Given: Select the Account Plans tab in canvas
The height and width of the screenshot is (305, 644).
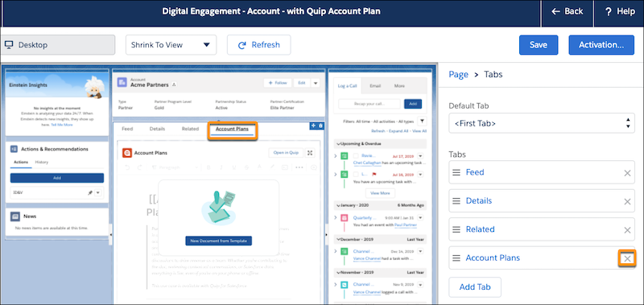Looking at the screenshot, I should click(x=232, y=130).
